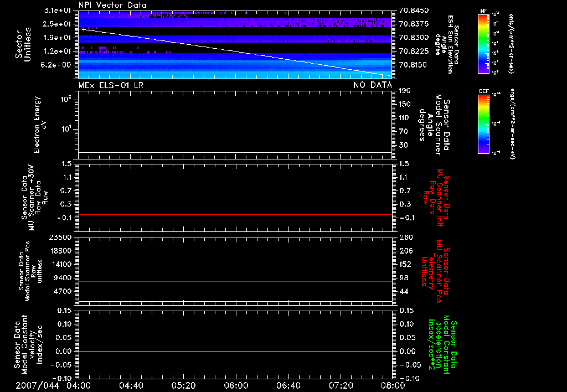Click the white 'Model Scanner Pos Raw unitless' axis title

click(x=31, y=271)
